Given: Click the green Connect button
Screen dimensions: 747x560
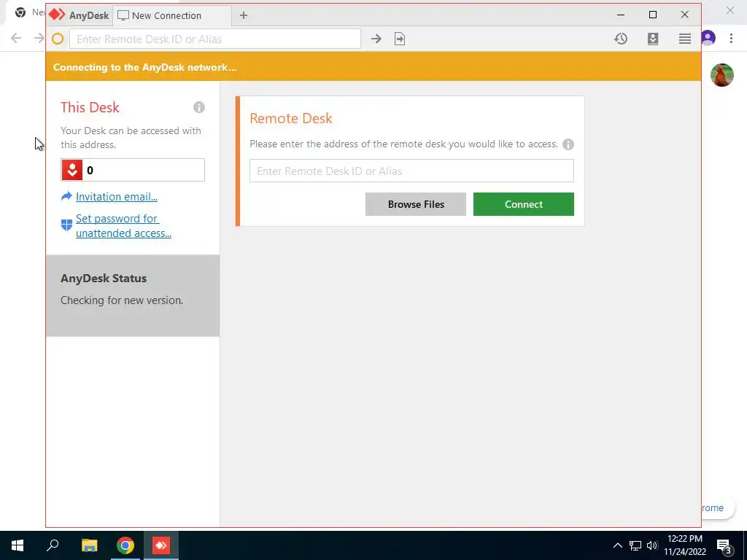Looking at the screenshot, I should point(524,204).
